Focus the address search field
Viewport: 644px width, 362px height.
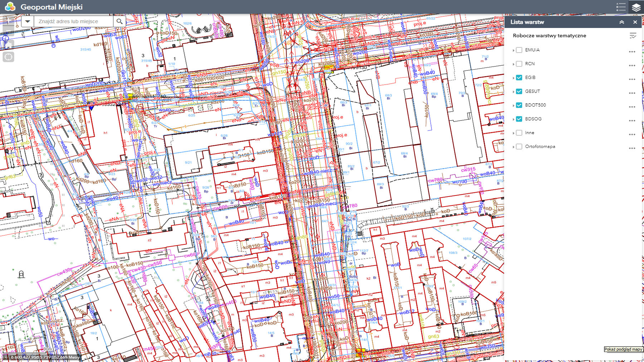(73, 21)
